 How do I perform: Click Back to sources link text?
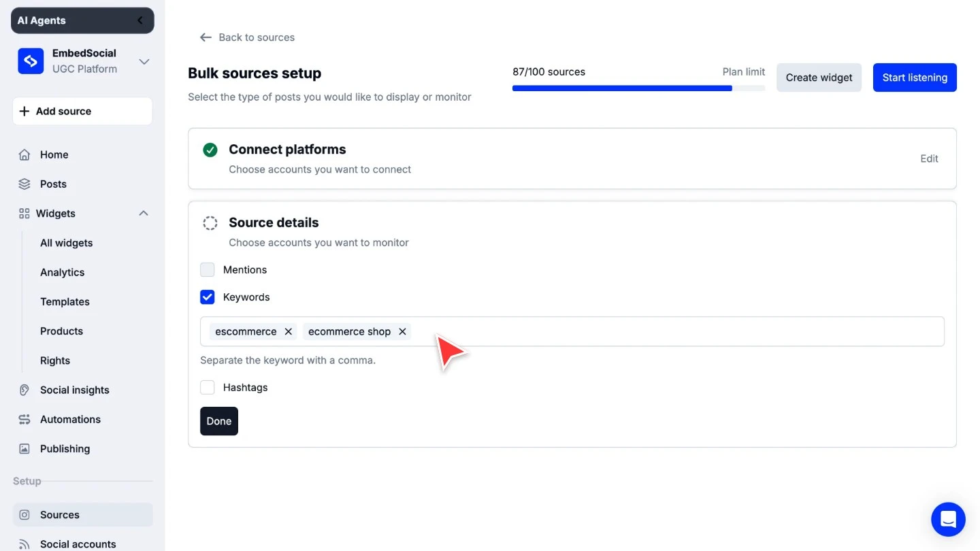[x=257, y=37]
